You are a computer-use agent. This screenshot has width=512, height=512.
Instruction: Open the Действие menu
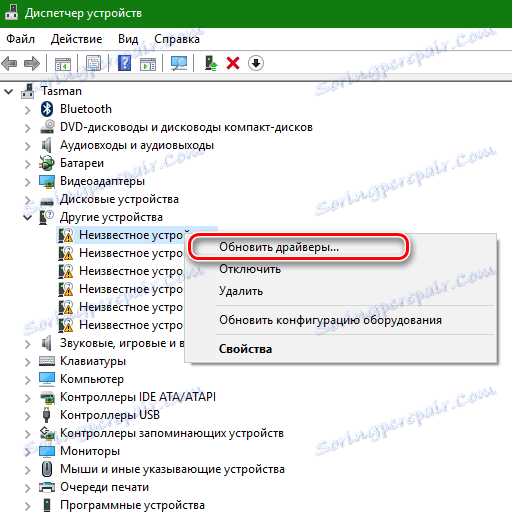pos(76,39)
